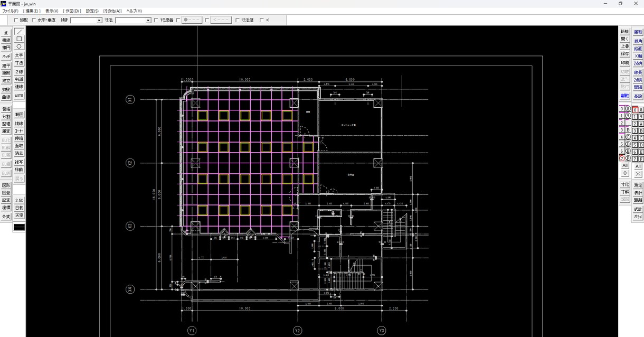
Task: Open the ヘルプ(H) menu
Action: coord(134,11)
